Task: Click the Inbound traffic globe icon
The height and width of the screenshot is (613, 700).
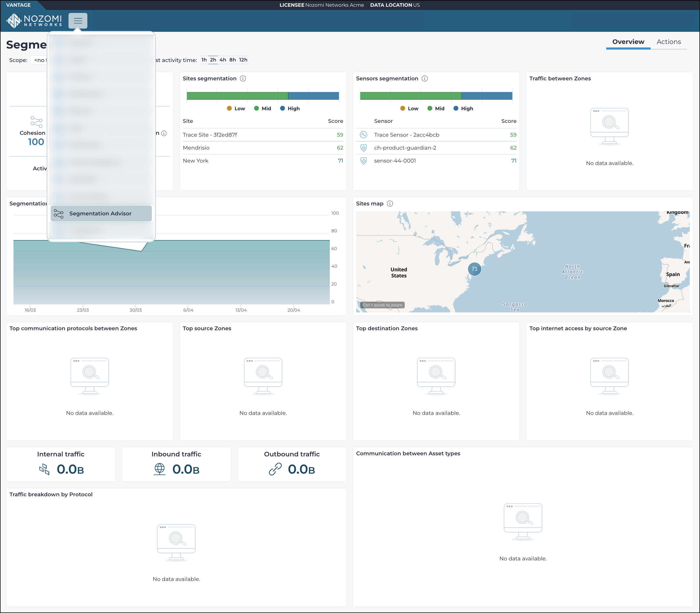Action: [x=159, y=469]
